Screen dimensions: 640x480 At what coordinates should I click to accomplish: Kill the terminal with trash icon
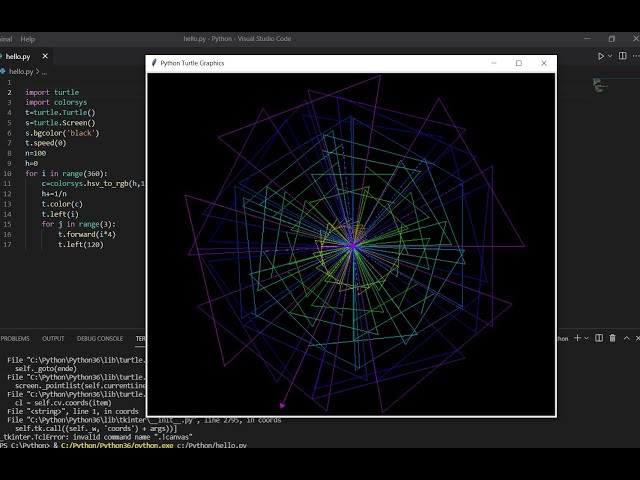[612, 338]
